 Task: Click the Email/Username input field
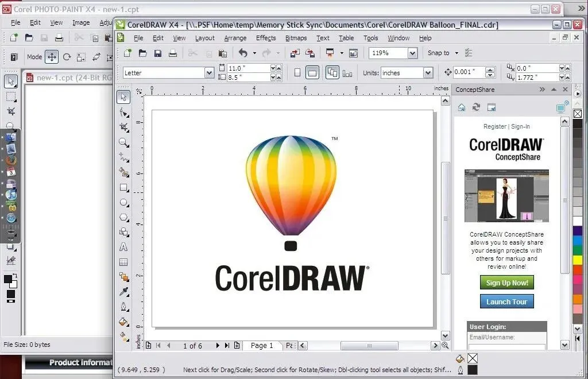pos(507,346)
